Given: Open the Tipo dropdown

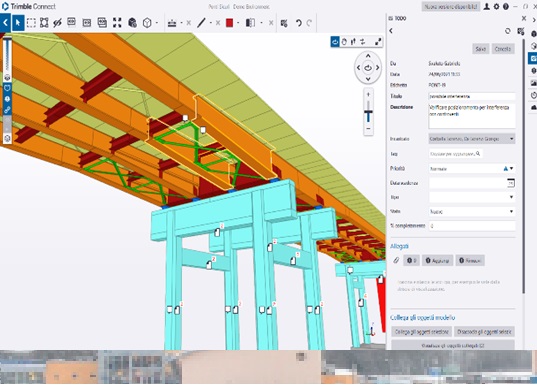Looking at the screenshot, I should pos(472,197).
